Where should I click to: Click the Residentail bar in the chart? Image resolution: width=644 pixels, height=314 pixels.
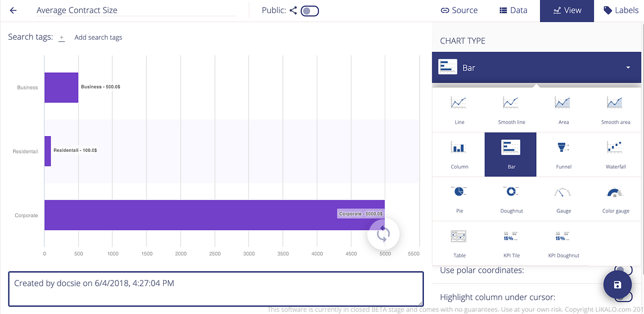click(x=48, y=151)
